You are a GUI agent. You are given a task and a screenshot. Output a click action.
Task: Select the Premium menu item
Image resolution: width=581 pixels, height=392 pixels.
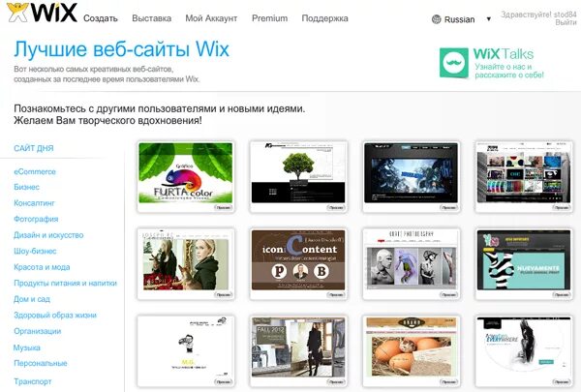pos(270,18)
